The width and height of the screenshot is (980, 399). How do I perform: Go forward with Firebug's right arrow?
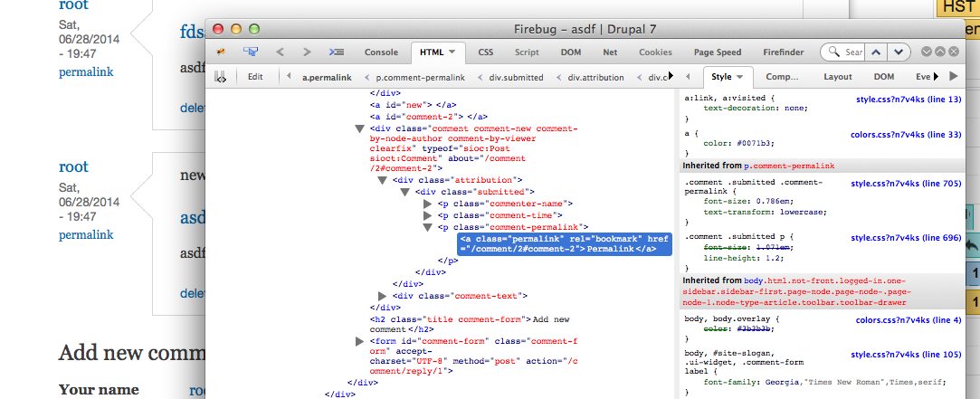coord(307,52)
